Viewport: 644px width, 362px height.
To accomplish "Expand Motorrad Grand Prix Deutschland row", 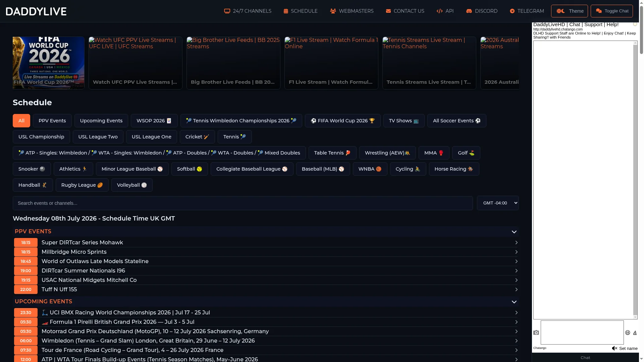I will pos(266,331).
